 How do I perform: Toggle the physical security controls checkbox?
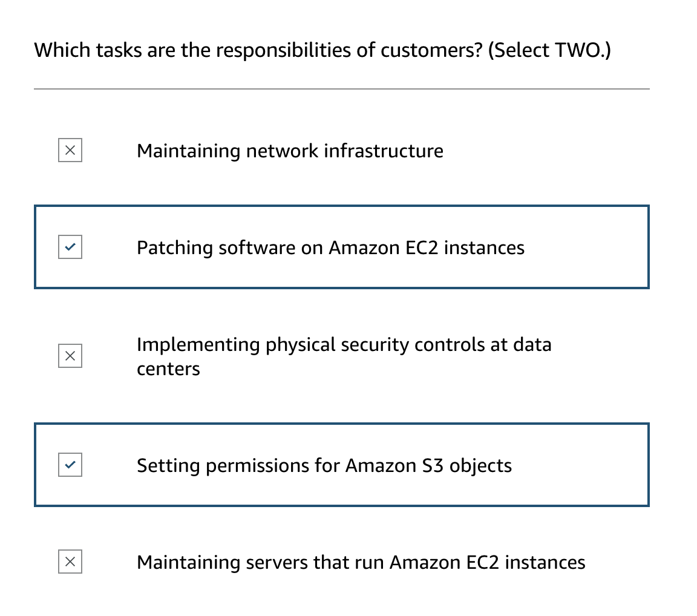[x=70, y=356]
